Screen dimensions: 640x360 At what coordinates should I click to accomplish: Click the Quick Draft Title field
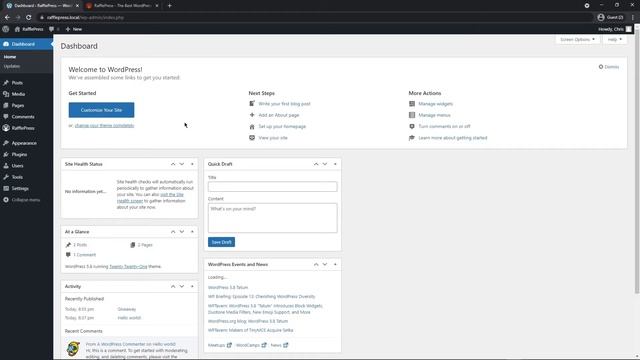click(273, 187)
